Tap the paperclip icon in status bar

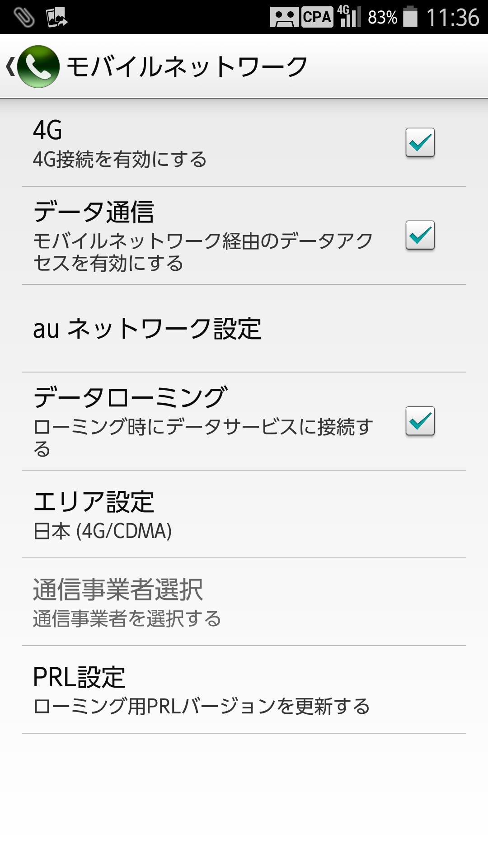point(24,17)
